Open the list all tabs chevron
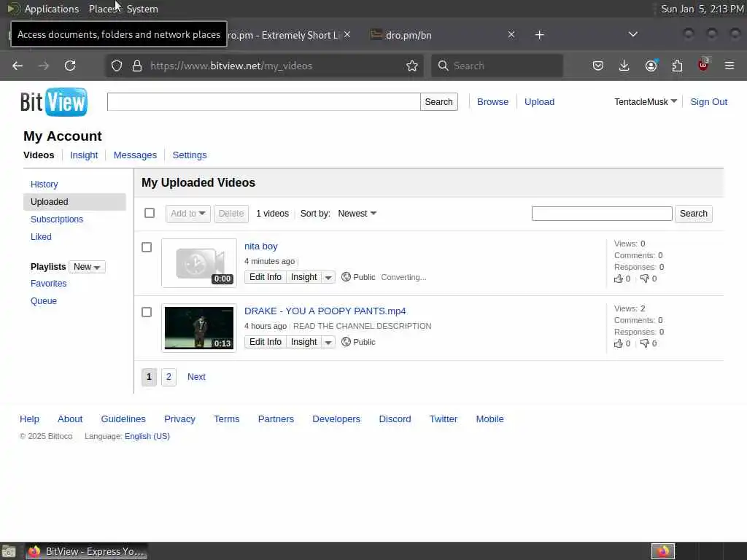This screenshot has height=560, width=747. click(633, 34)
